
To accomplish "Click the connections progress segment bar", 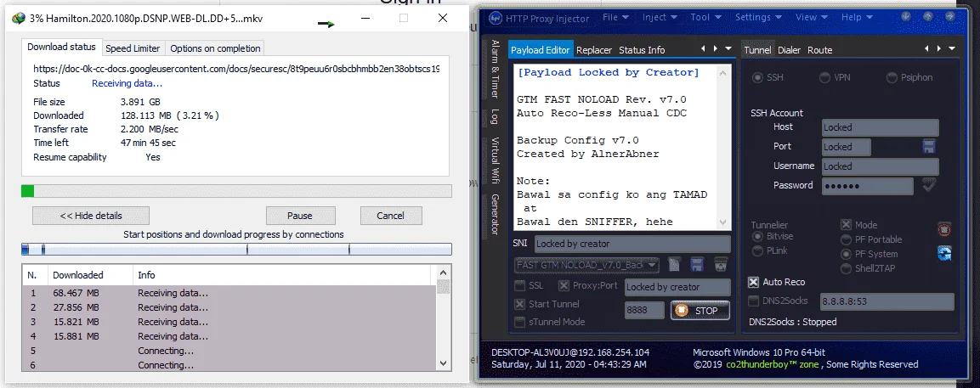I will pos(236,250).
